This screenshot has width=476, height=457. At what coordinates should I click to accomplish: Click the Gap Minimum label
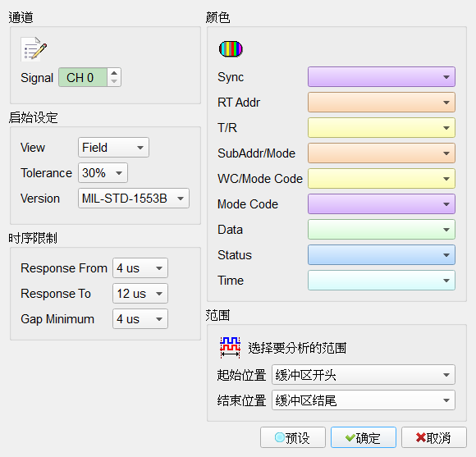tap(57, 319)
